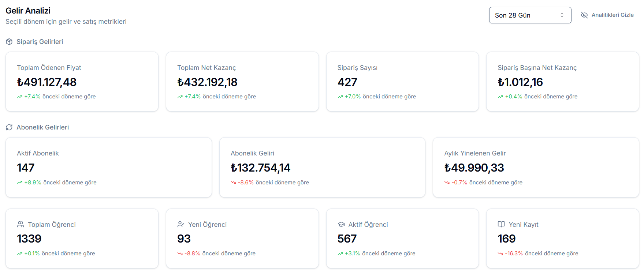Click the user-check icon next to Yeni Öğrenci

(x=181, y=224)
